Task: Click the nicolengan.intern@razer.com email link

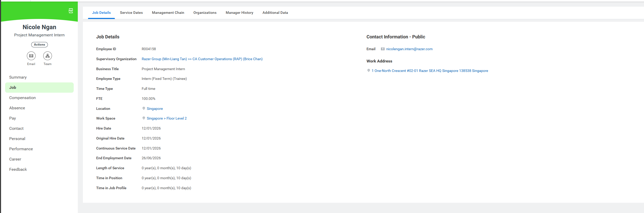Action: [409, 49]
